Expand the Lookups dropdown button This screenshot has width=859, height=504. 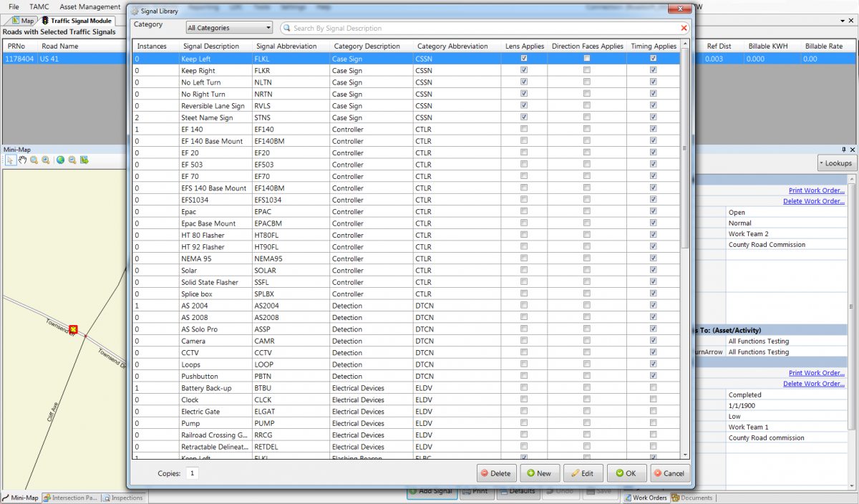point(835,163)
